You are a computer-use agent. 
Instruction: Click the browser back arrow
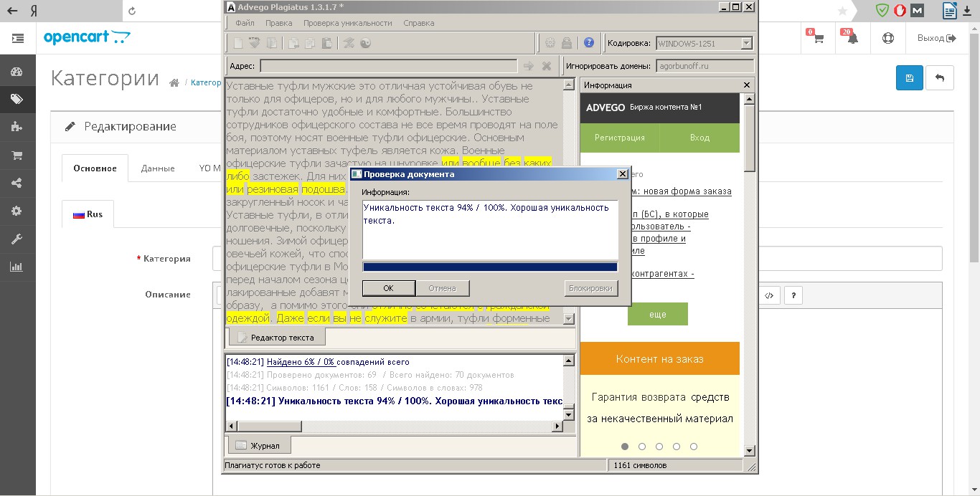click(x=12, y=11)
